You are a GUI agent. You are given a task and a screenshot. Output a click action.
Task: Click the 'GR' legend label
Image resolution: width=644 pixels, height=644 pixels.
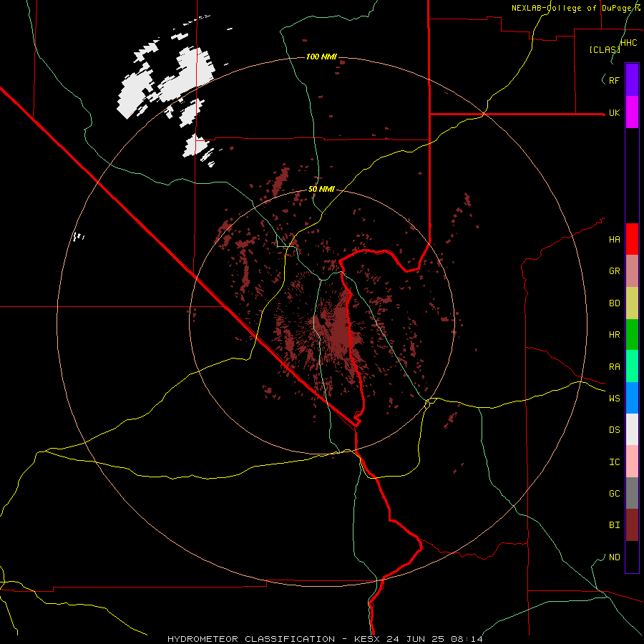(x=614, y=271)
